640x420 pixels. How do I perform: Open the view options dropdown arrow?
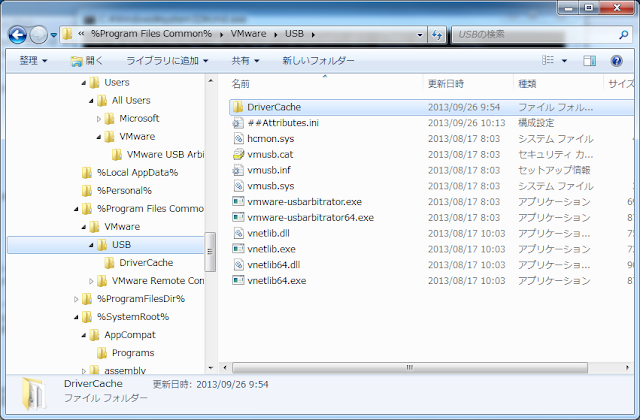[x=564, y=61]
